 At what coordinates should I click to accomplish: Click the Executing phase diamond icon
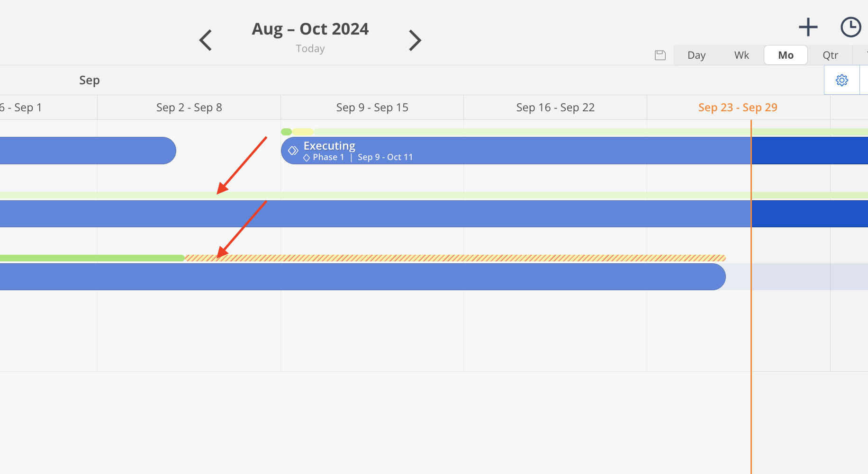293,151
